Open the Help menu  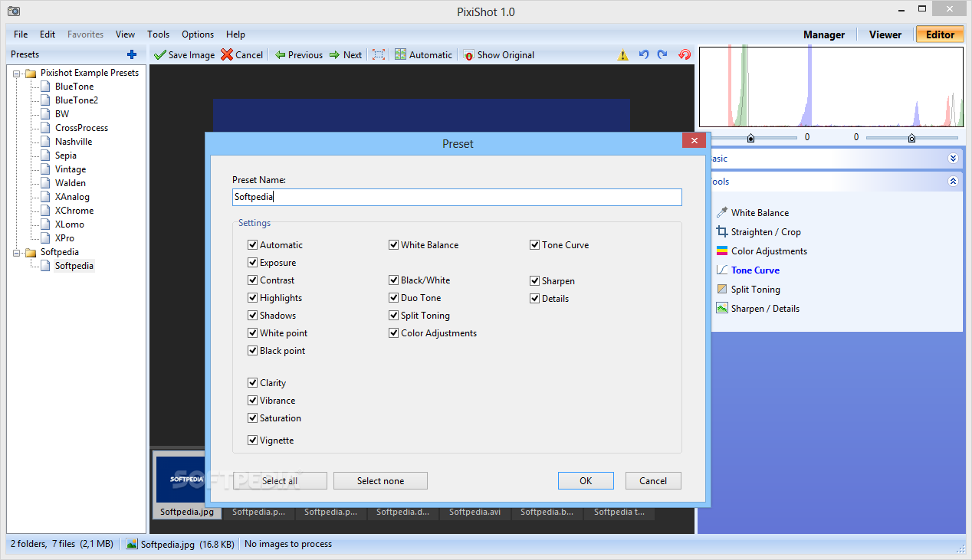(235, 34)
